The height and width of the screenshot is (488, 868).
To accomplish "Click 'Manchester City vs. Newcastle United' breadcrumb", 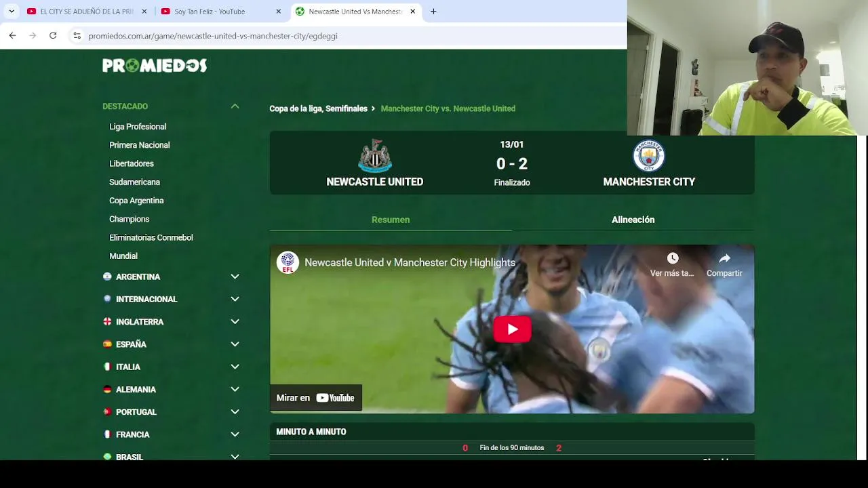I will point(448,108).
